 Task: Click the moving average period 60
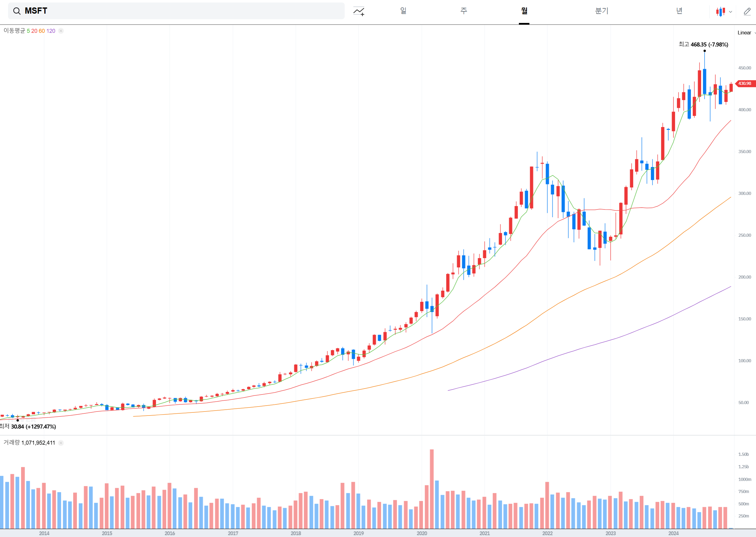point(42,31)
